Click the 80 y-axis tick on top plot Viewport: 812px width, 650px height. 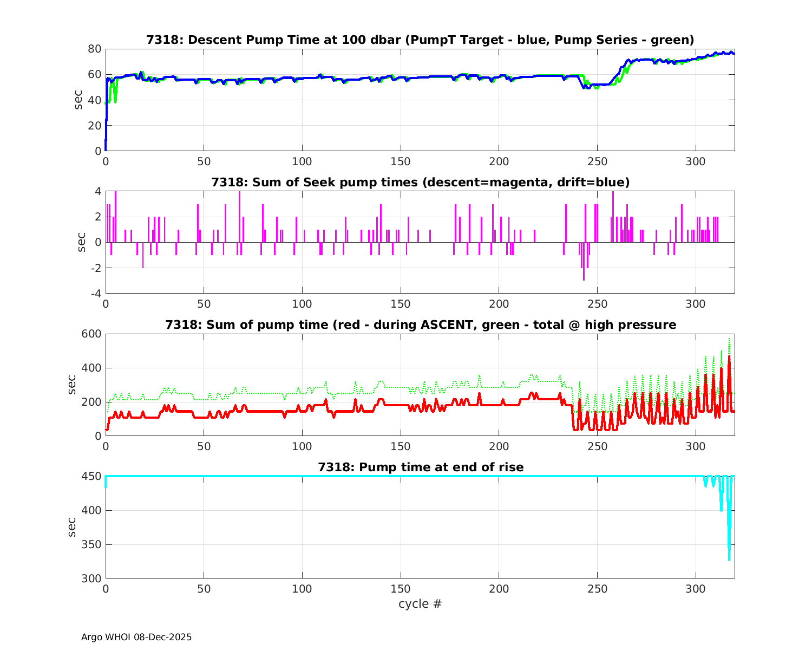tap(95, 49)
